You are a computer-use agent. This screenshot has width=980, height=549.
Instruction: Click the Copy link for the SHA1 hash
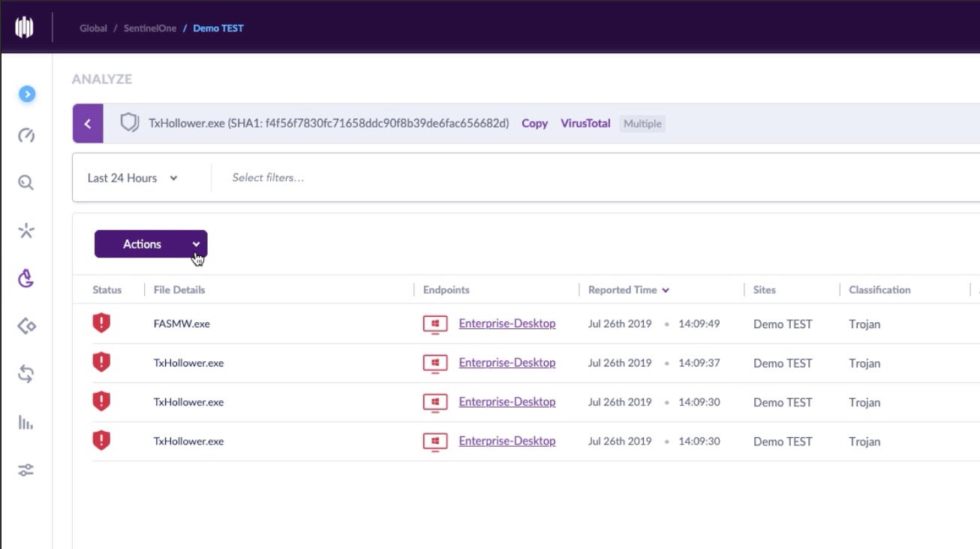(x=534, y=123)
